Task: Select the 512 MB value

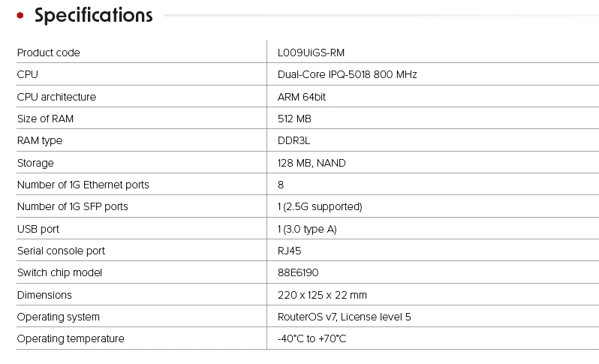Action: point(294,119)
